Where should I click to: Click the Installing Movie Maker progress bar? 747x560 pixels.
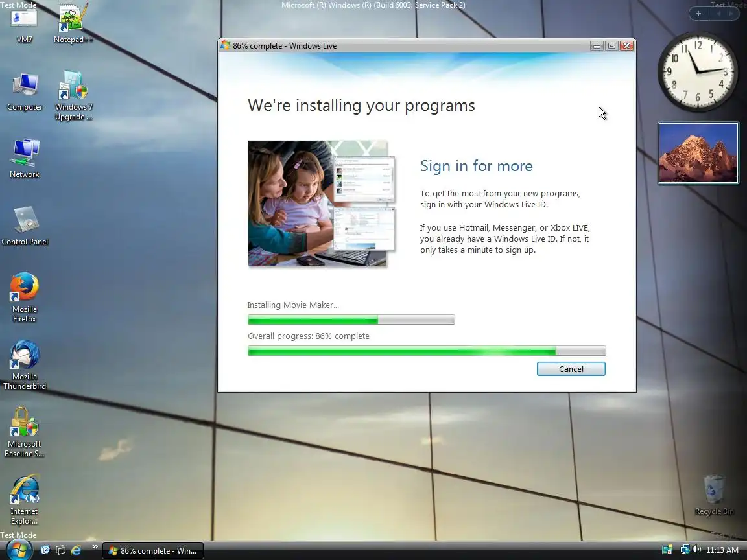[x=351, y=320]
